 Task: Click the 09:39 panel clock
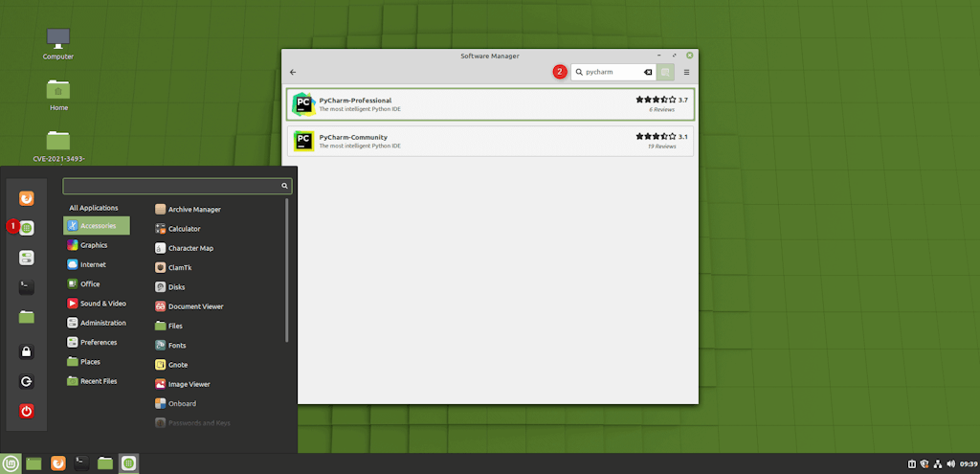coord(969,464)
